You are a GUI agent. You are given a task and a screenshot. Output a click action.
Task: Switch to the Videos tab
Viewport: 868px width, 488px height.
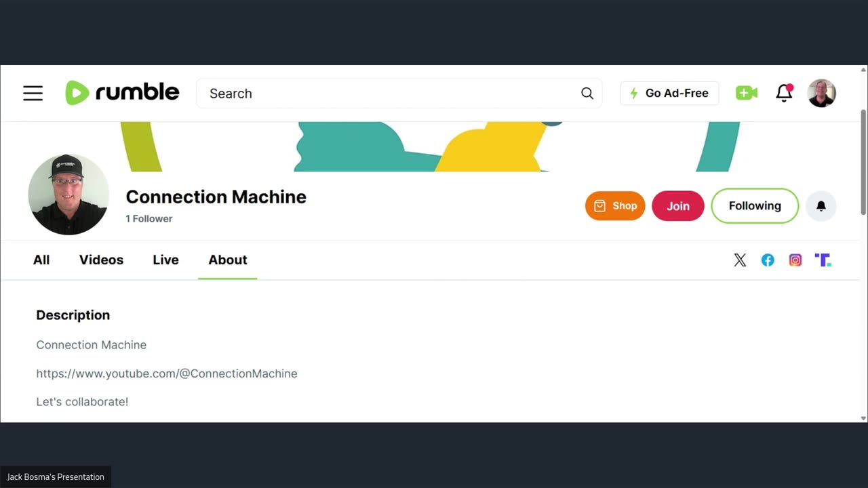101,260
